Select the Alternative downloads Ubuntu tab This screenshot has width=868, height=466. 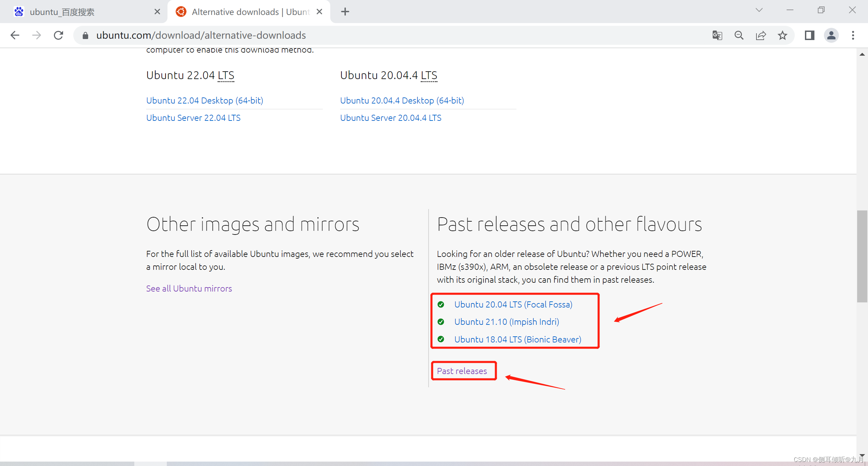click(x=249, y=12)
